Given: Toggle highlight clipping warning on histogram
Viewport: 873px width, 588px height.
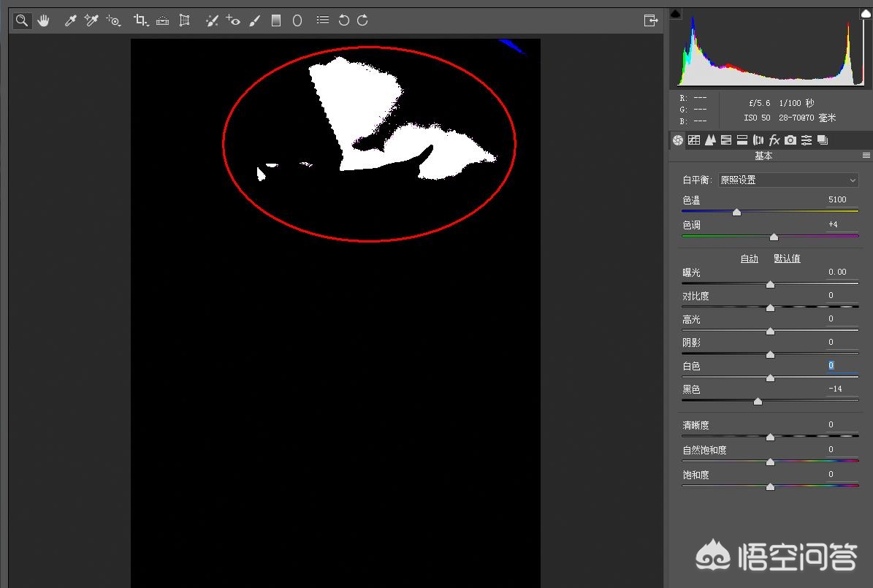Looking at the screenshot, I should (866, 13).
